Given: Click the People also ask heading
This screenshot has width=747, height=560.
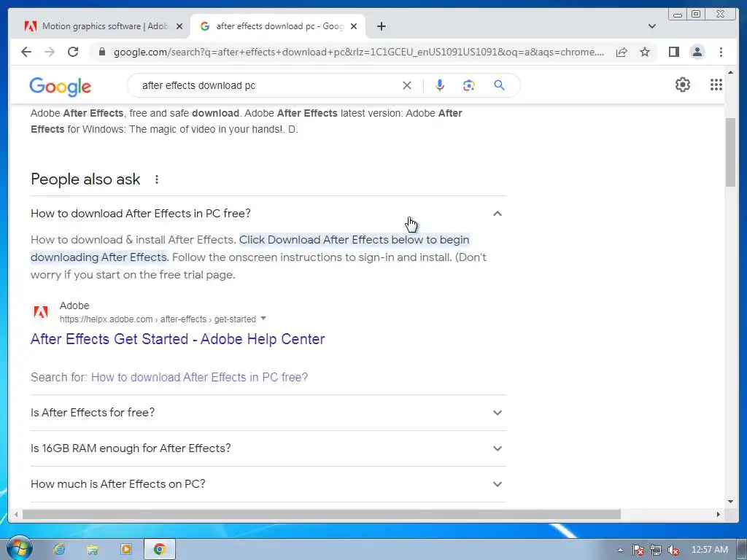Looking at the screenshot, I should tap(85, 179).
